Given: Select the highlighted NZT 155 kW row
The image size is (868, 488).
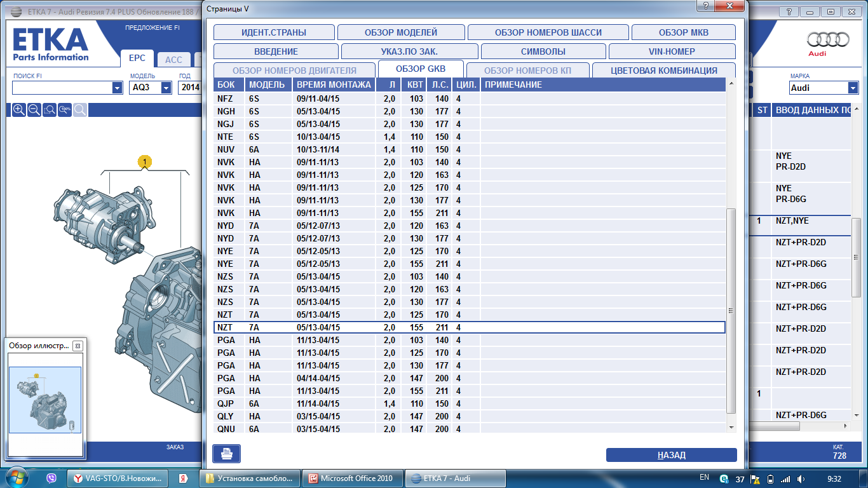Looking at the screenshot, I should (x=470, y=327).
